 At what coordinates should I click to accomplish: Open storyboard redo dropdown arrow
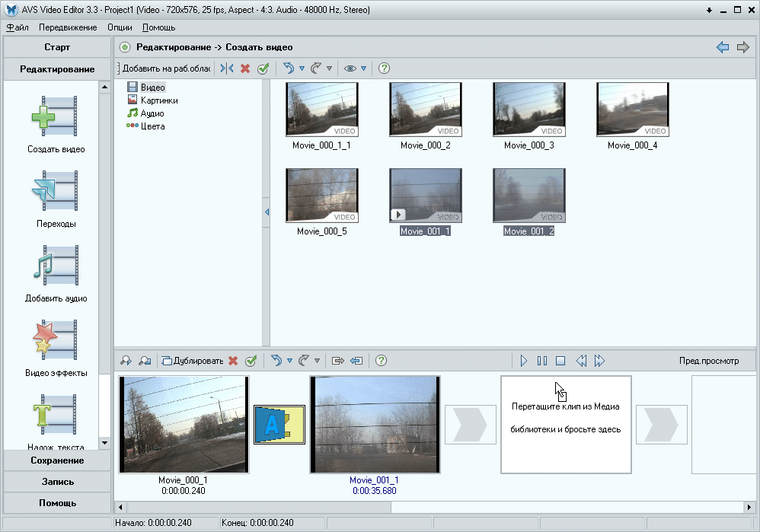[x=317, y=361]
